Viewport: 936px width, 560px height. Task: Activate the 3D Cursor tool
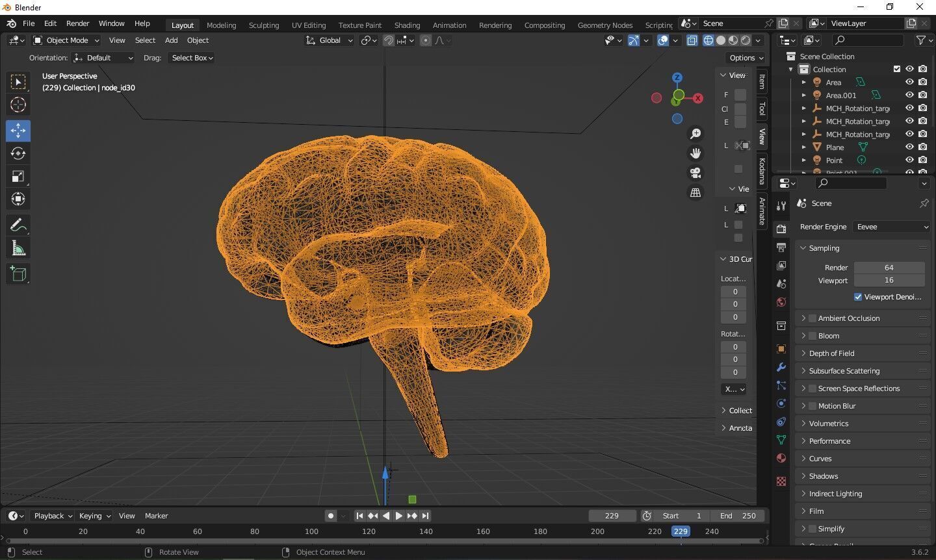click(18, 105)
